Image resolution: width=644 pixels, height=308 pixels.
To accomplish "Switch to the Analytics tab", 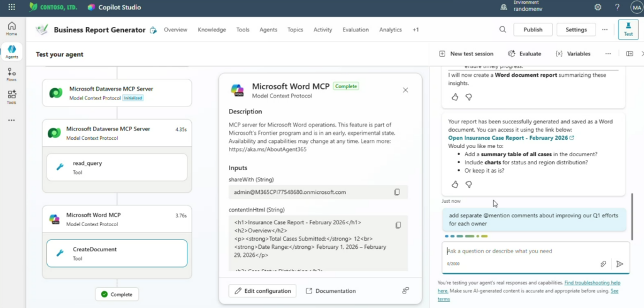I will click(390, 30).
